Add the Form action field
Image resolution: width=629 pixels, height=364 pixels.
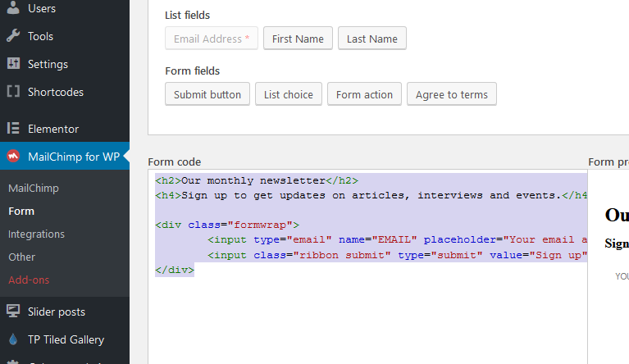[x=364, y=94]
